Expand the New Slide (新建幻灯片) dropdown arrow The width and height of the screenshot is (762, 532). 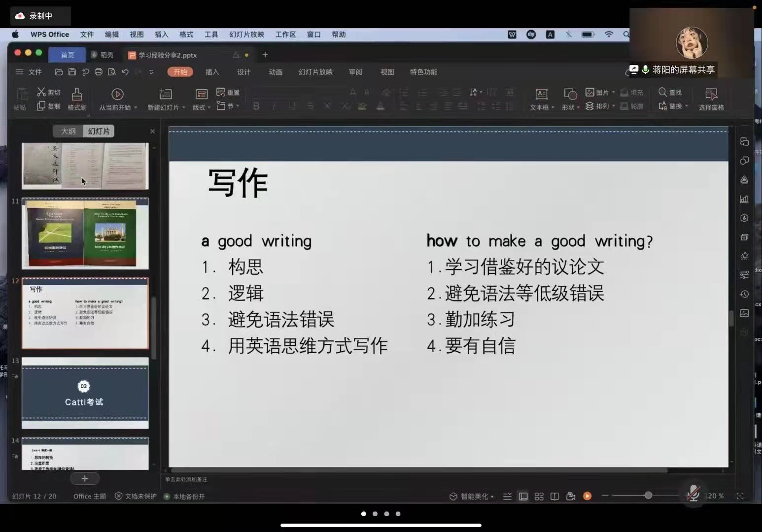[184, 107]
